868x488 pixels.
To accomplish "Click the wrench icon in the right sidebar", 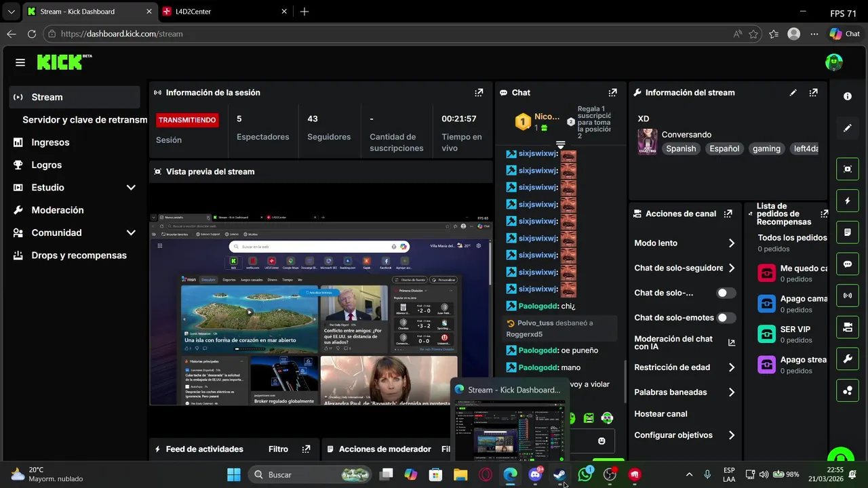I will (848, 359).
